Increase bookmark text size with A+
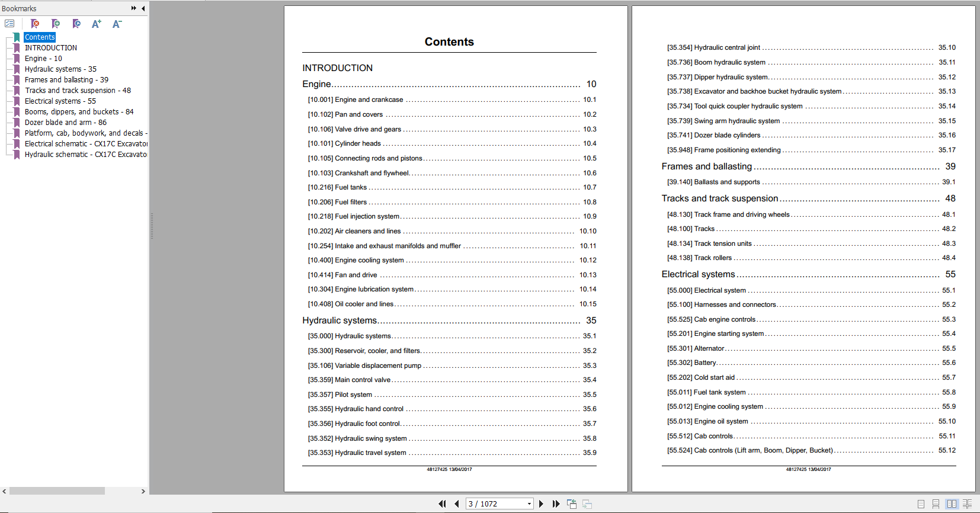Viewport: 980px width, 513px height. 97,24
